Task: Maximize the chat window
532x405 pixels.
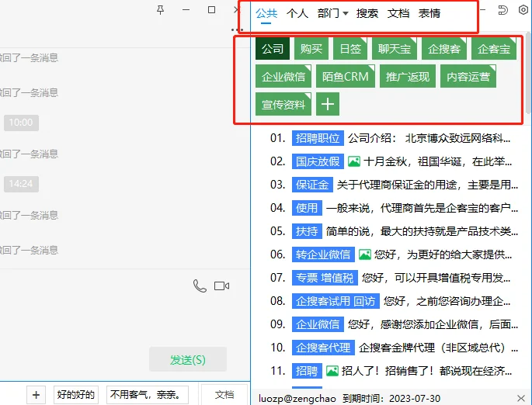Action: (x=211, y=10)
